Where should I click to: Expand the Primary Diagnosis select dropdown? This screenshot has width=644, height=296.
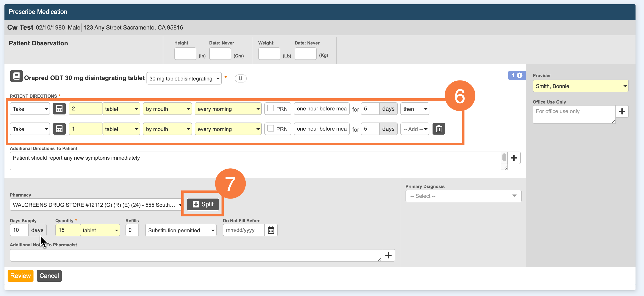tap(463, 196)
